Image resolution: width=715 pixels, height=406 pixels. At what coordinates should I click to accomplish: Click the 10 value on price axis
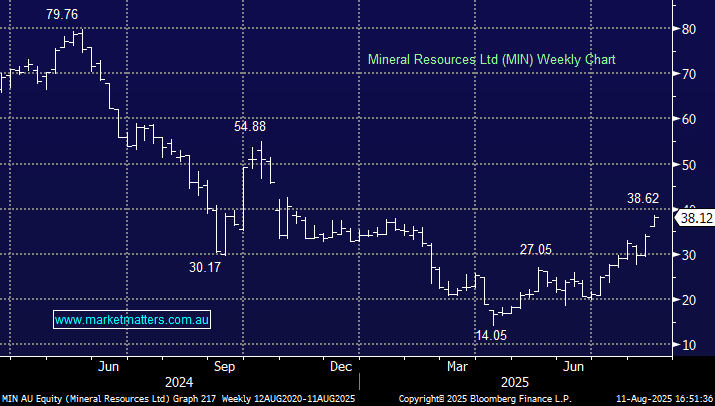point(689,345)
